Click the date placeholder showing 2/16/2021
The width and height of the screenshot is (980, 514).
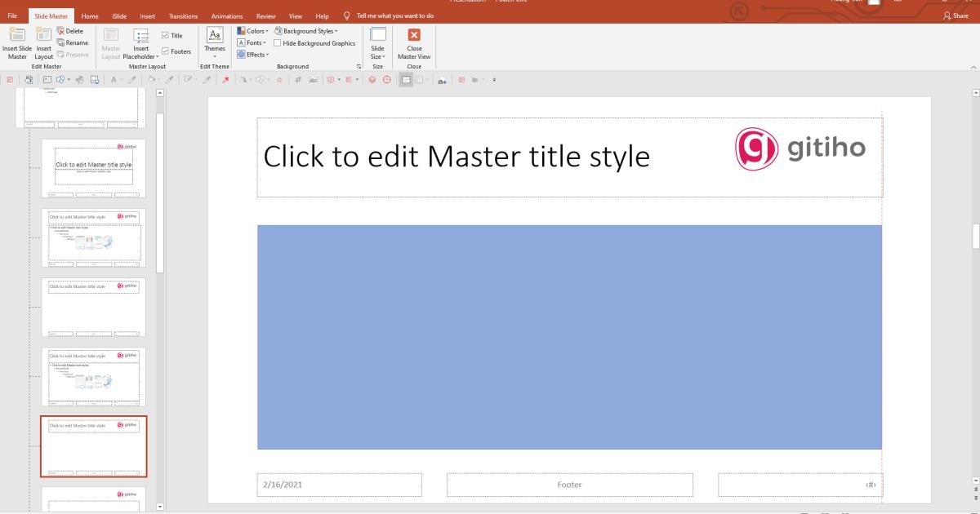pyautogui.click(x=340, y=484)
